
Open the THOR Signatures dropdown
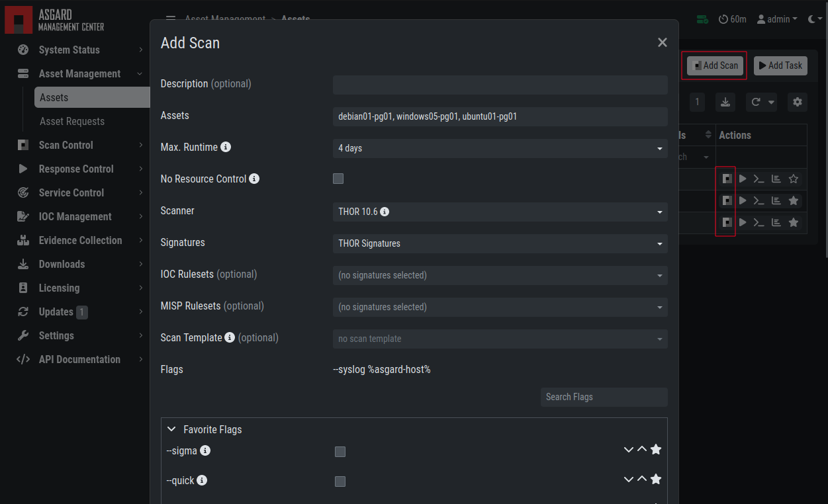coord(500,243)
